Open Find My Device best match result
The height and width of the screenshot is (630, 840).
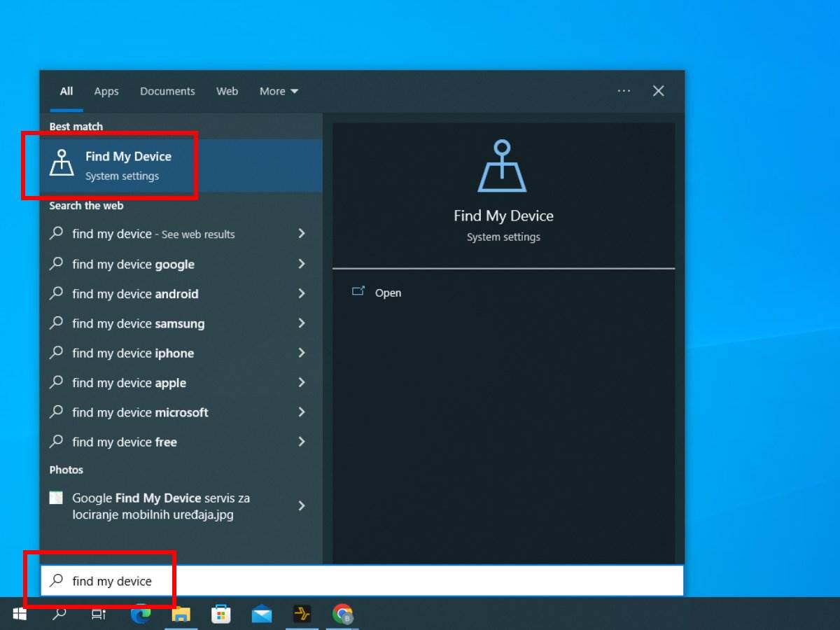click(x=127, y=165)
